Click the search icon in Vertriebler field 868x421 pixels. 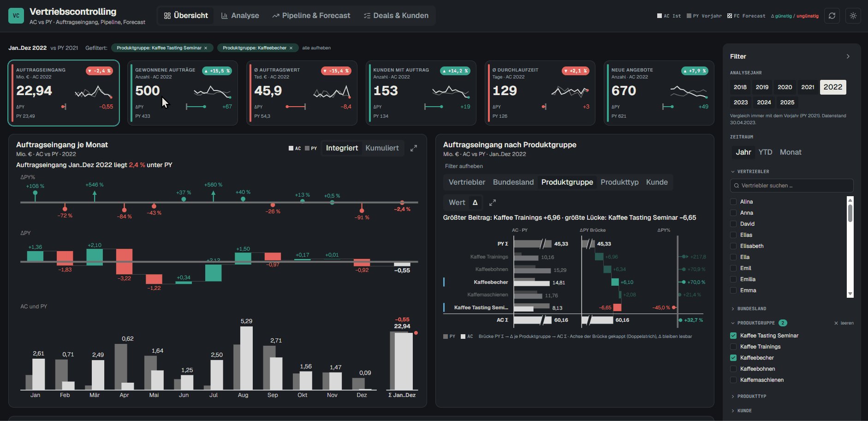click(736, 186)
